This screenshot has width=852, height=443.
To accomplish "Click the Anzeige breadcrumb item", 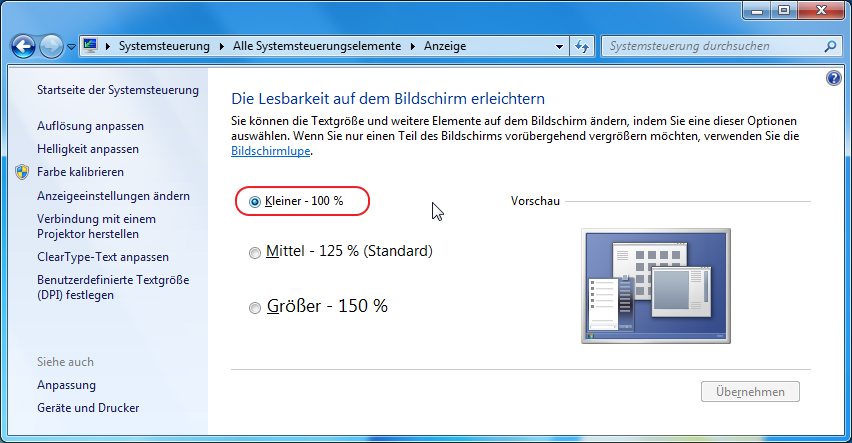I will coord(445,46).
